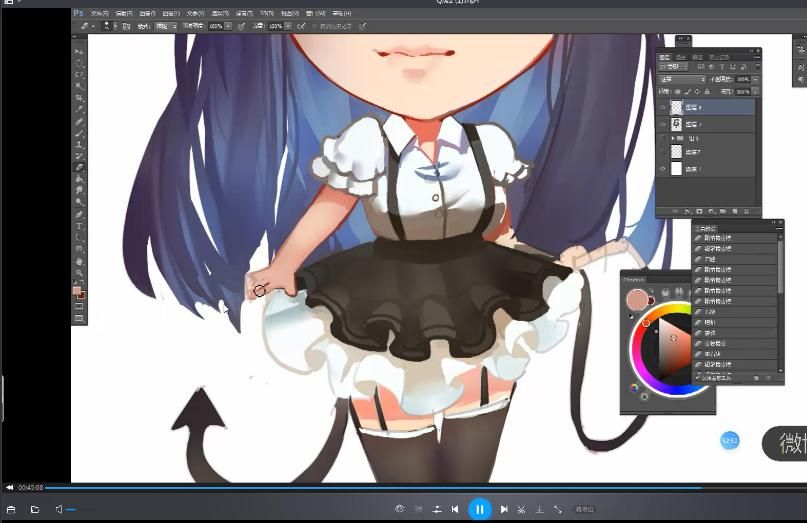Open the brush panel from options bar
Screen dimensions: 807x523
pos(126,26)
